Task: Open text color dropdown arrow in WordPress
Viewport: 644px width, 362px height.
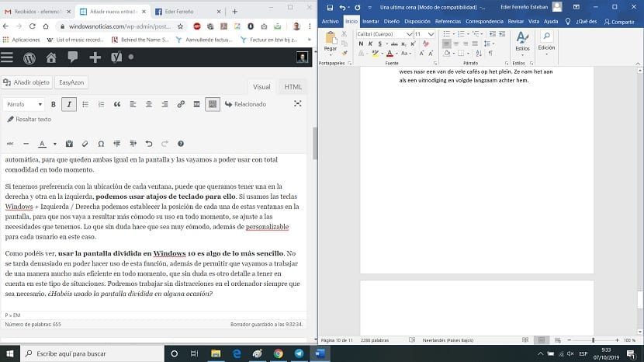Action: click(x=55, y=144)
